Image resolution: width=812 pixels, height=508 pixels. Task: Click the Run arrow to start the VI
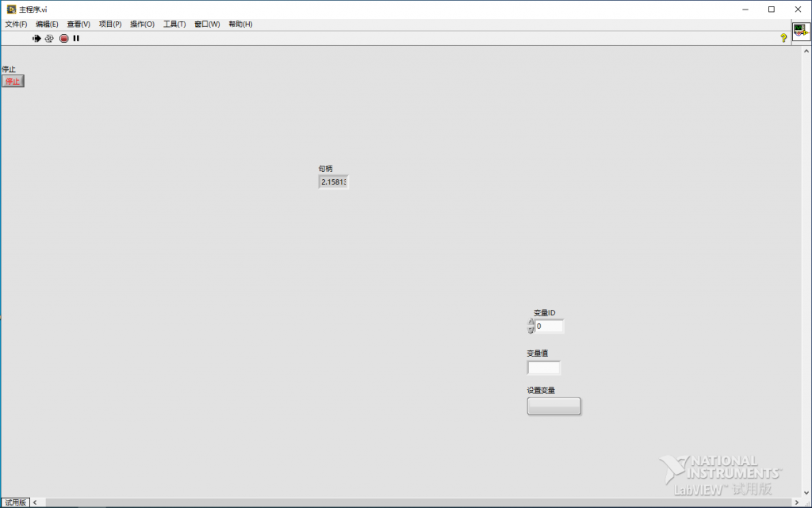click(x=36, y=38)
